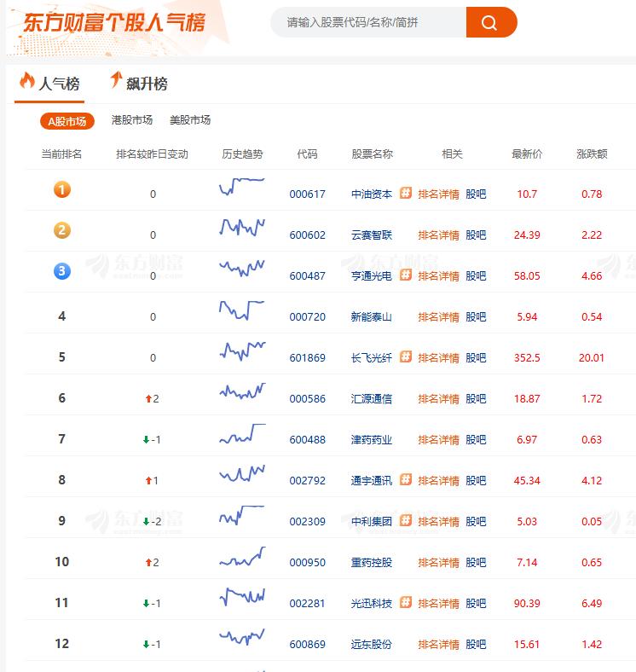Click stock code 000617

click(307, 194)
